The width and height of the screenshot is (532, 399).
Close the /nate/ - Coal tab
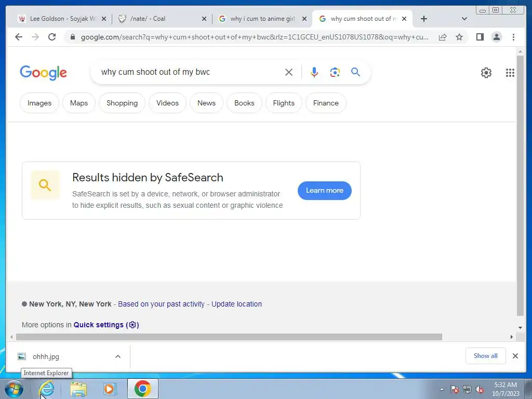[204, 19]
